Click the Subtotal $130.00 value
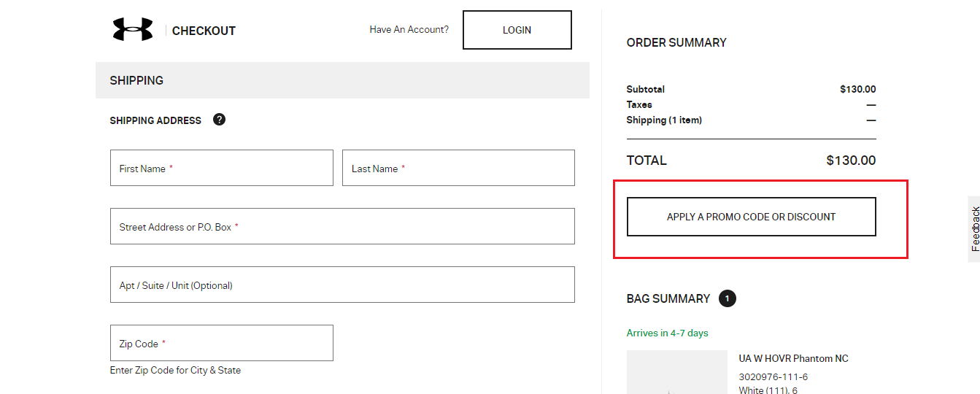The image size is (980, 394). 858,89
